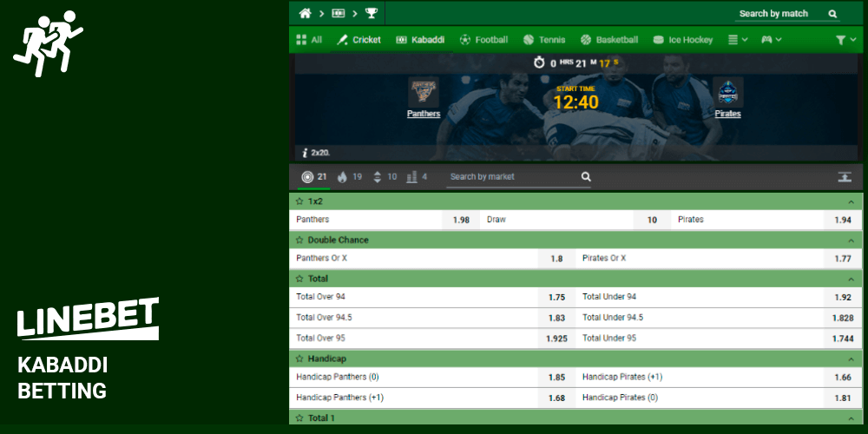This screenshot has width=868, height=434.
Task: Open the more sports list dropdown
Action: point(737,40)
